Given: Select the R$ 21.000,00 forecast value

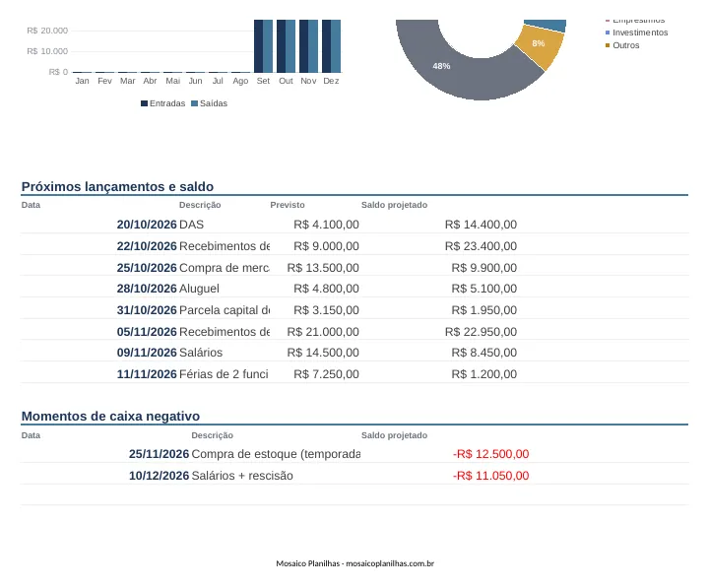Looking at the screenshot, I should (x=323, y=332).
